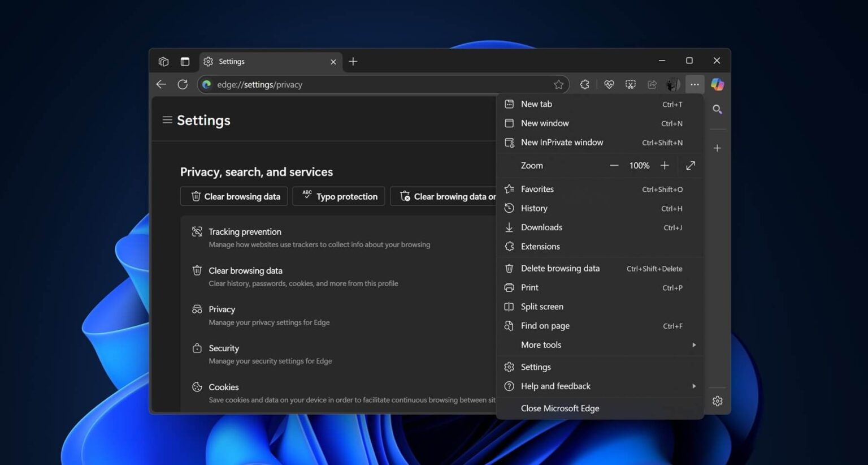This screenshot has height=465, width=868.
Task: Open the Settings hamburger menu
Action: [x=167, y=119]
